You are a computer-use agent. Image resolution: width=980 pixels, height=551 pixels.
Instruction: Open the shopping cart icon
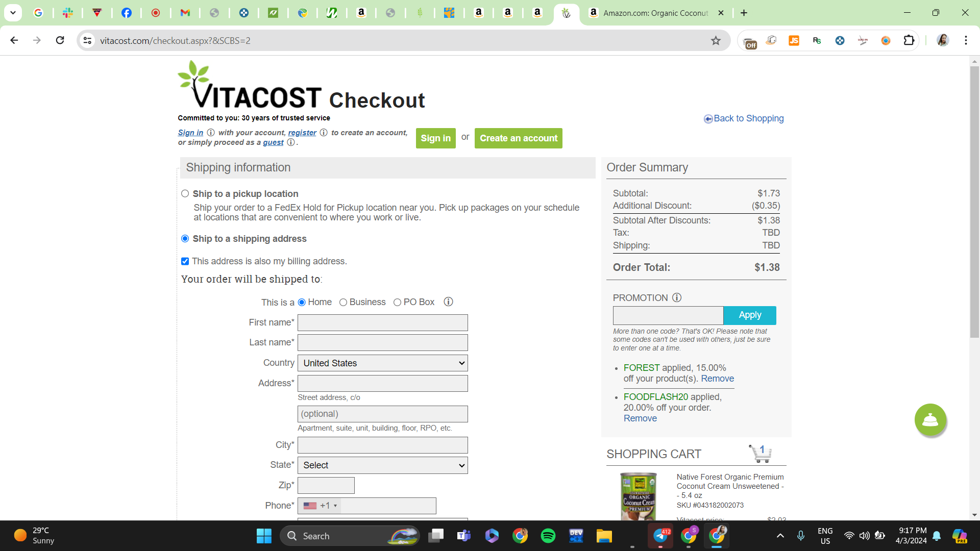[x=760, y=453]
